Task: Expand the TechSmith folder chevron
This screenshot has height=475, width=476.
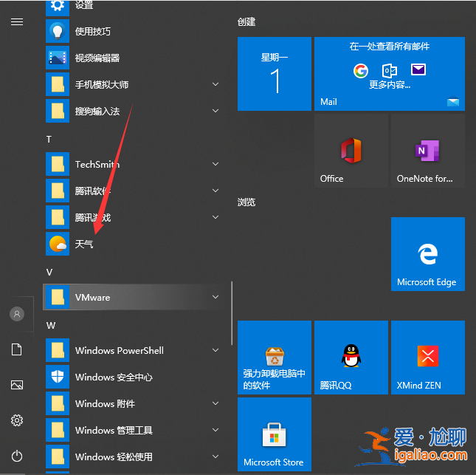Action: click(x=215, y=164)
